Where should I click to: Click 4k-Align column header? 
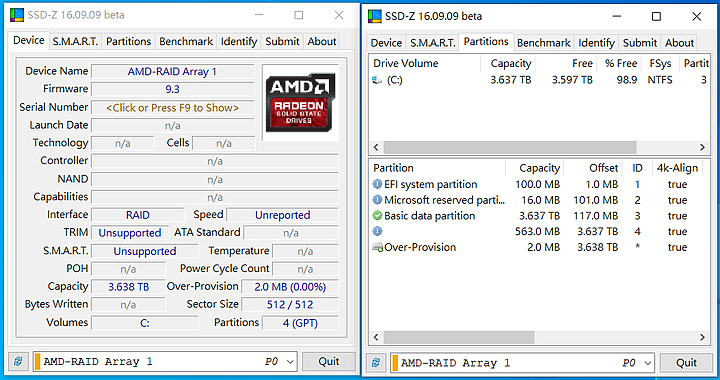click(x=677, y=168)
